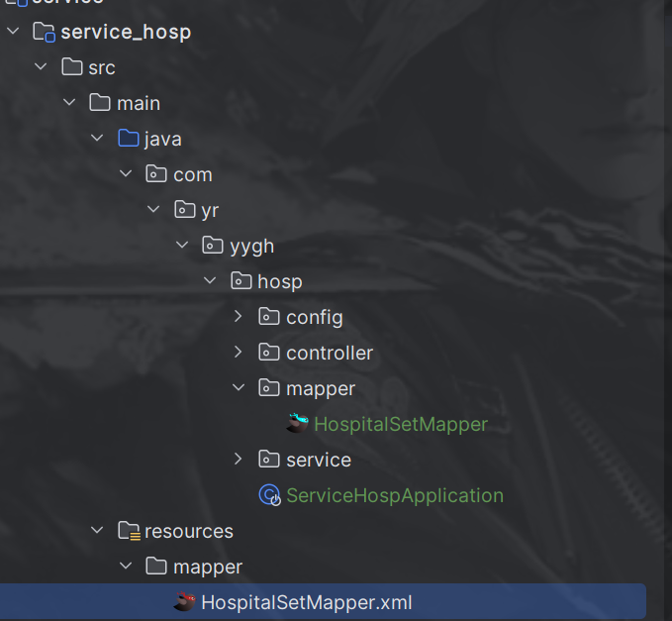The image size is (672, 621).
Task: Expand the config package chevron
Action: 239,317
